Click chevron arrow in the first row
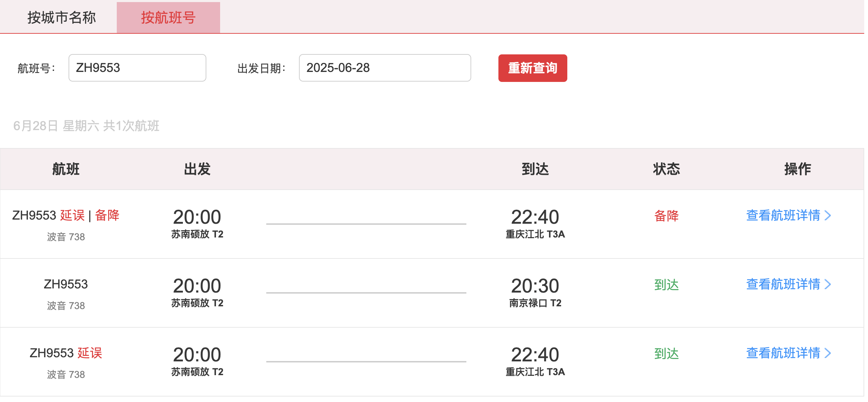Screen dimensions: 868x402 (x=828, y=216)
